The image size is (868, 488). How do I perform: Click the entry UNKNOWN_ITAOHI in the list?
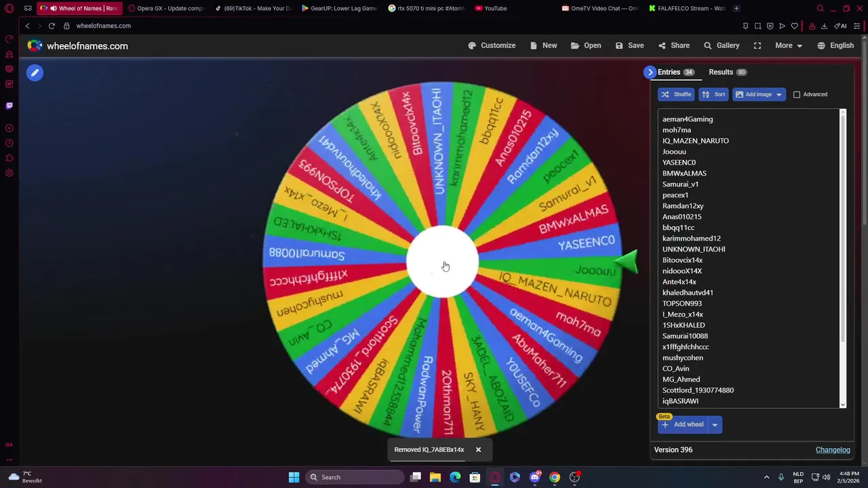(694, 249)
